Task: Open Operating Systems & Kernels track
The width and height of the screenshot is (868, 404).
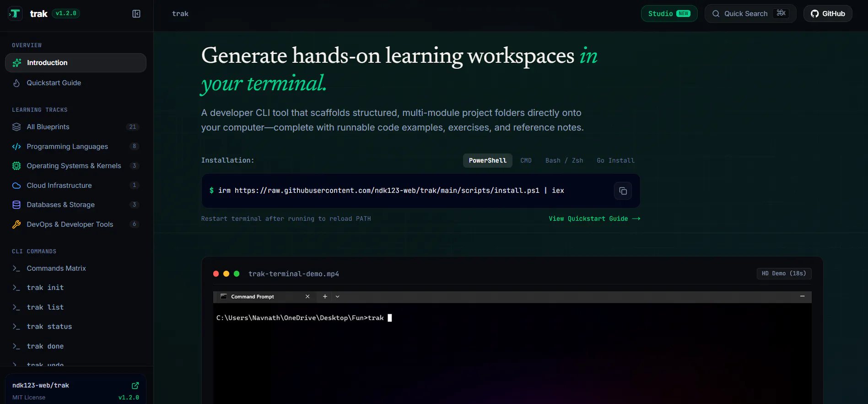Action: point(75,166)
